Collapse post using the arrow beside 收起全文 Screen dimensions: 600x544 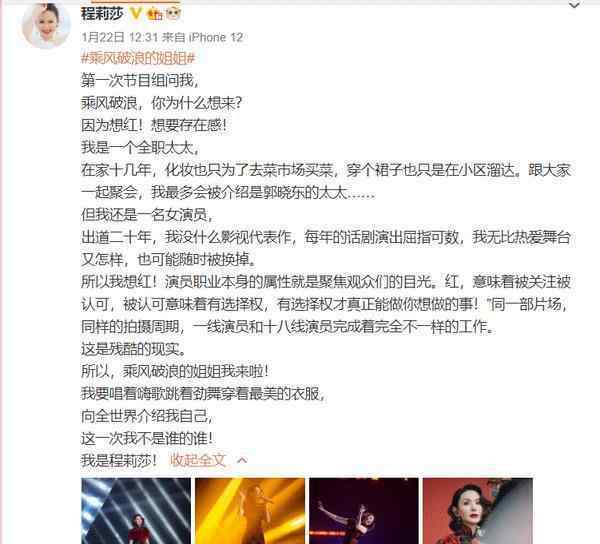pyautogui.click(x=242, y=460)
